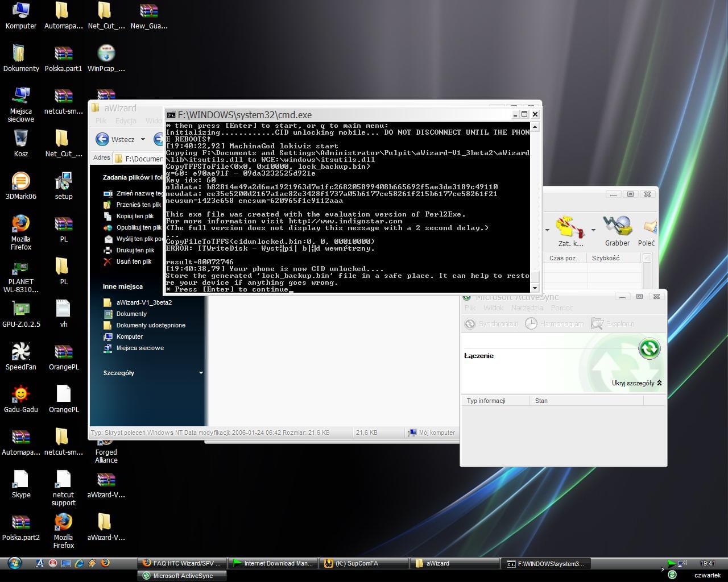Open Wstecz history dropdown arrow
The width and height of the screenshot is (728, 582).
[x=143, y=139]
